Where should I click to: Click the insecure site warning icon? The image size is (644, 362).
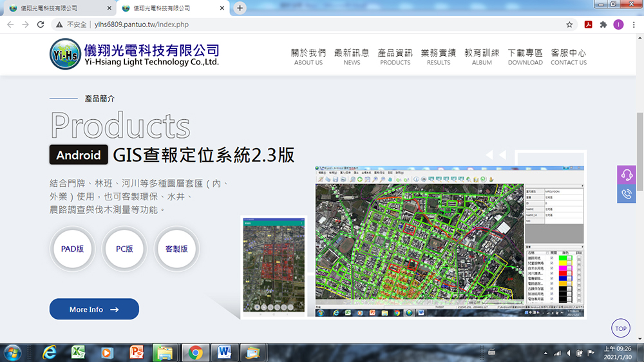[x=59, y=24]
